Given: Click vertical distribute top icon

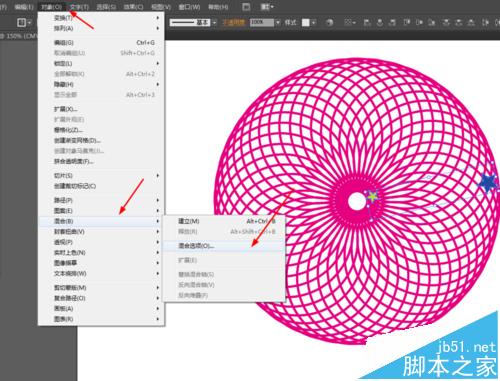Looking at the screenshot, I should [446, 22].
